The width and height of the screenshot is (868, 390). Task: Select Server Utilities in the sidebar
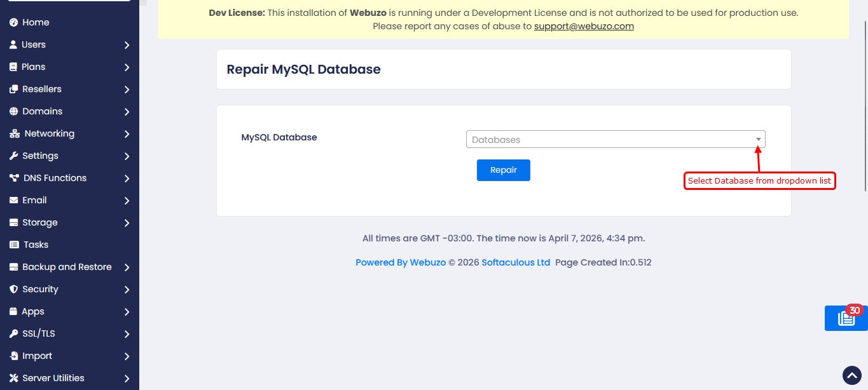(53, 378)
